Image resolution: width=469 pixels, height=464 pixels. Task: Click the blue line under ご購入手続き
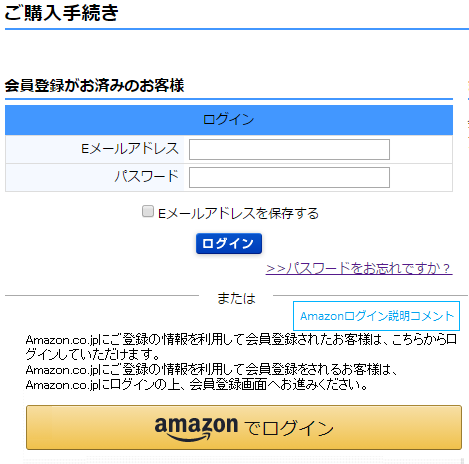click(237, 29)
